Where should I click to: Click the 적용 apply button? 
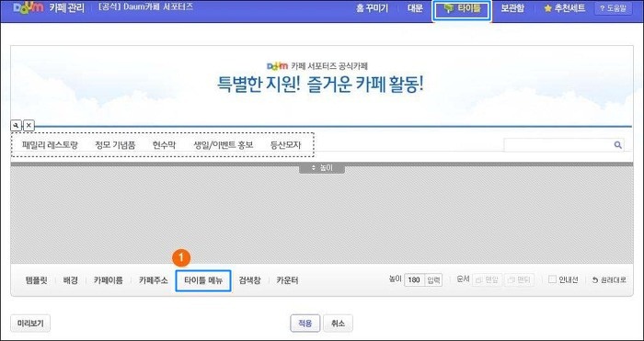coord(305,324)
